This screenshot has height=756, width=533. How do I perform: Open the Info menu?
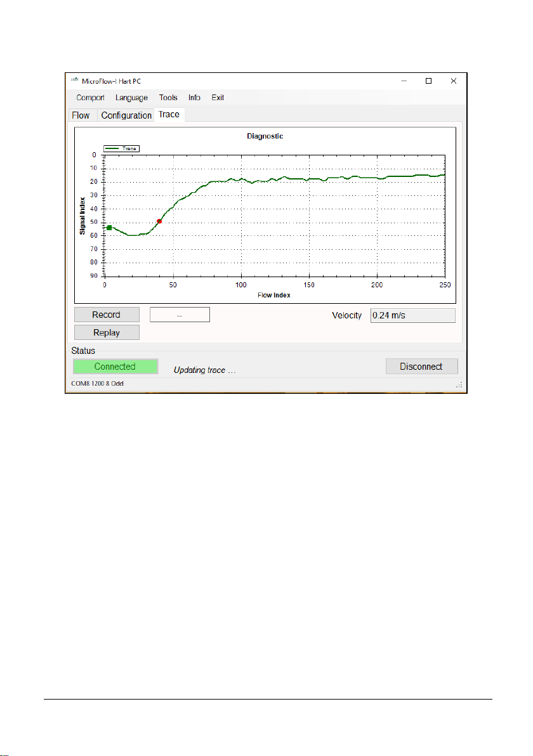pos(194,98)
